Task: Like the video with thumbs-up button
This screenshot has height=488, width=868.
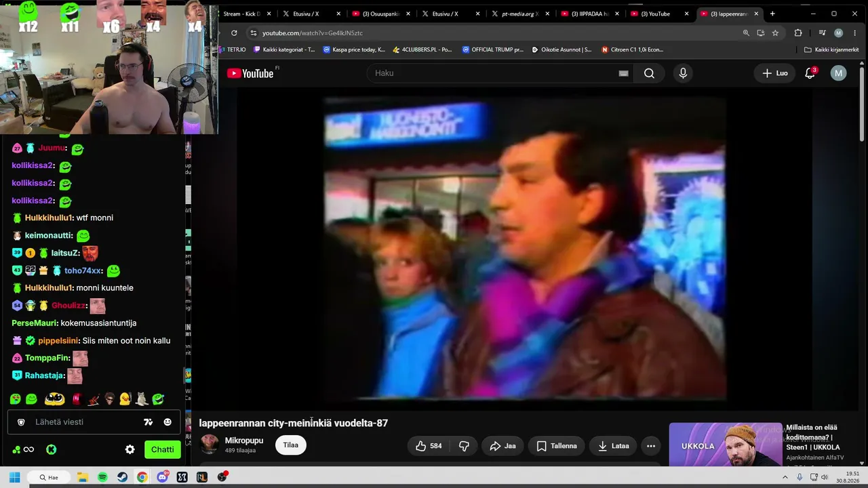Action: click(x=429, y=446)
